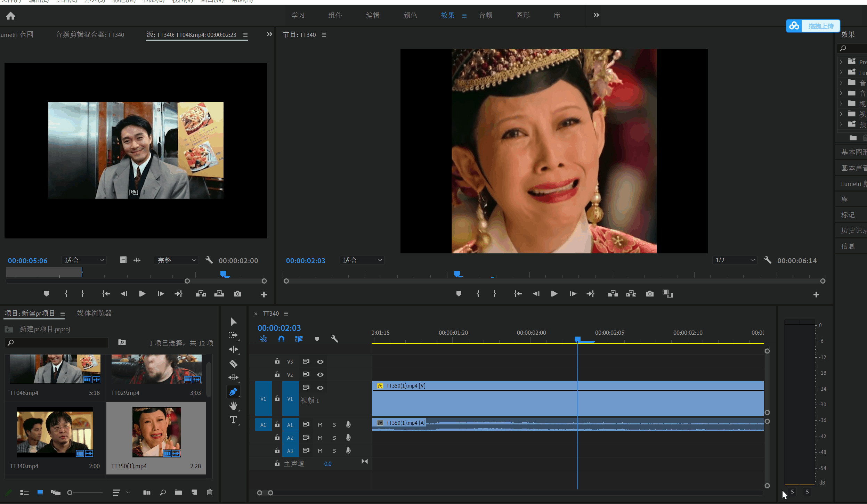Click the Home icon
This screenshot has width=867, height=504.
point(11,16)
